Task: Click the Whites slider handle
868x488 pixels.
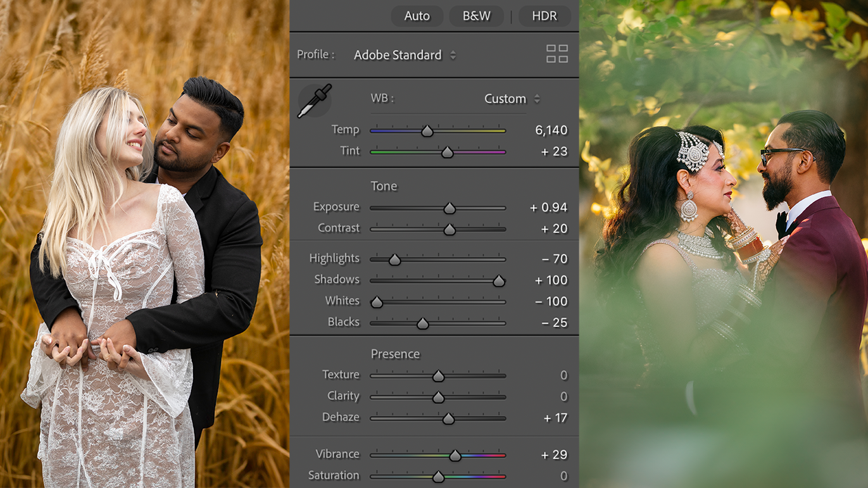Action: coord(377,302)
